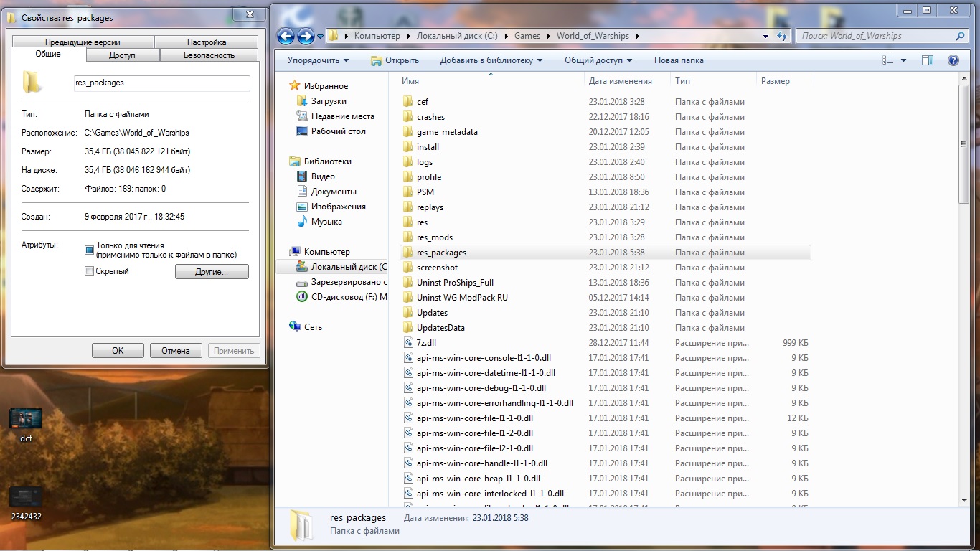980x551 pixels.
Task: Select the 7z.dll file icon
Action: coord(407,343)
